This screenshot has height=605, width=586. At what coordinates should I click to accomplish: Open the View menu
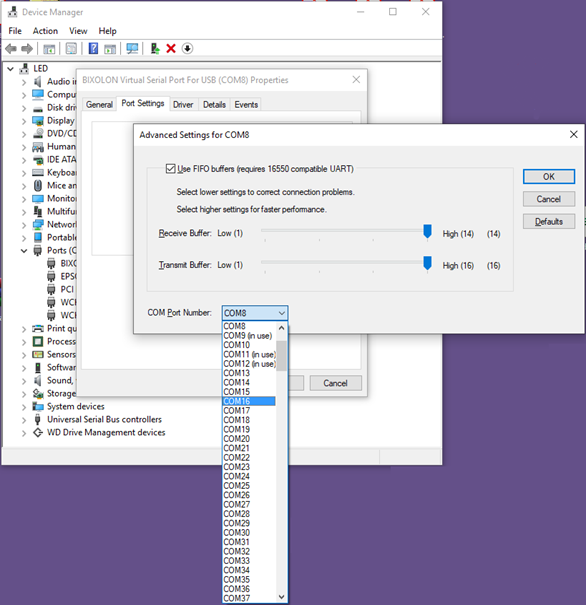pos(78,31)
